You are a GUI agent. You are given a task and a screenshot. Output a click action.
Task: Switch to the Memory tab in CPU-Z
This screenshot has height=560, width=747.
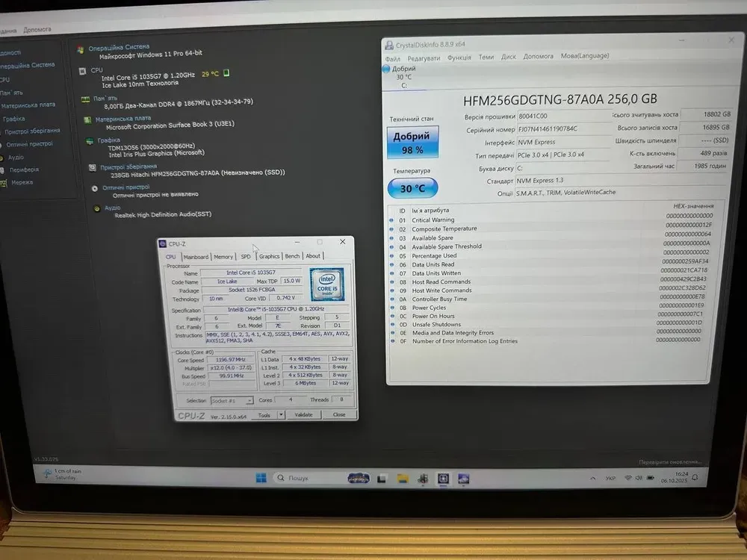coord(223,256)
